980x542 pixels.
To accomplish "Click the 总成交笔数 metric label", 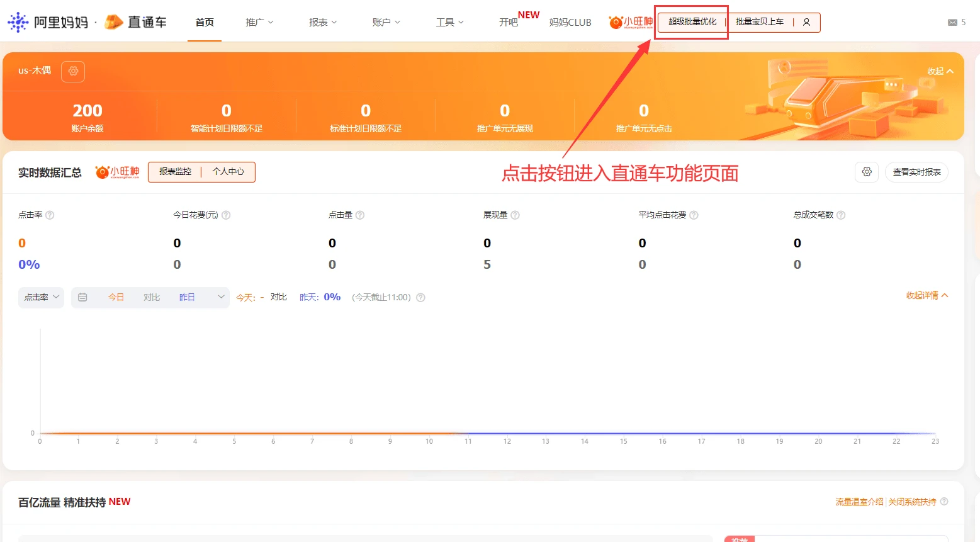I will coord(813,215).
